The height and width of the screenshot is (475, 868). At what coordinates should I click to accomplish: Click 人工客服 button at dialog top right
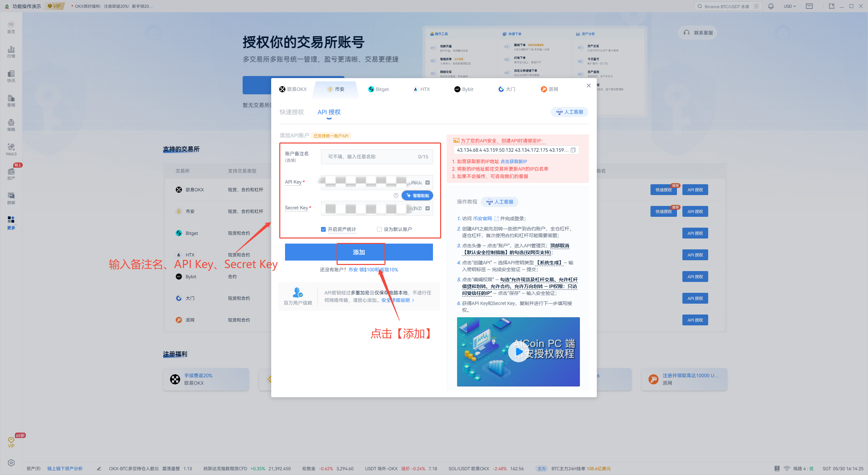click(x=570, y=112)
